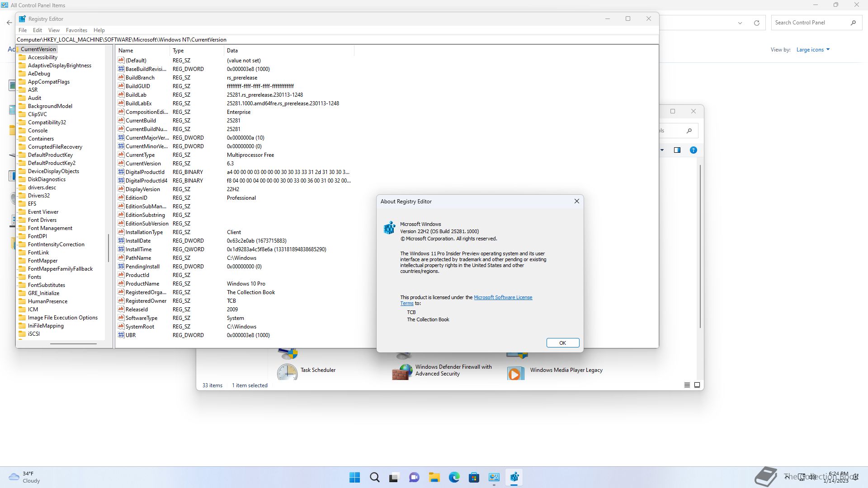Select the Accessibility key folder
Image resolution: width=868 pixels, height=488 pixels.
pyautogui.click(x=42, y=57)
